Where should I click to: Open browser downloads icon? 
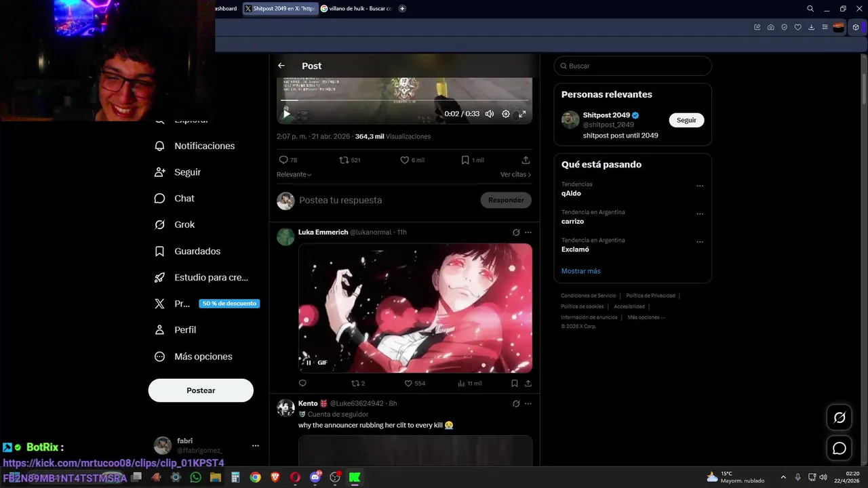pos(811,27)
